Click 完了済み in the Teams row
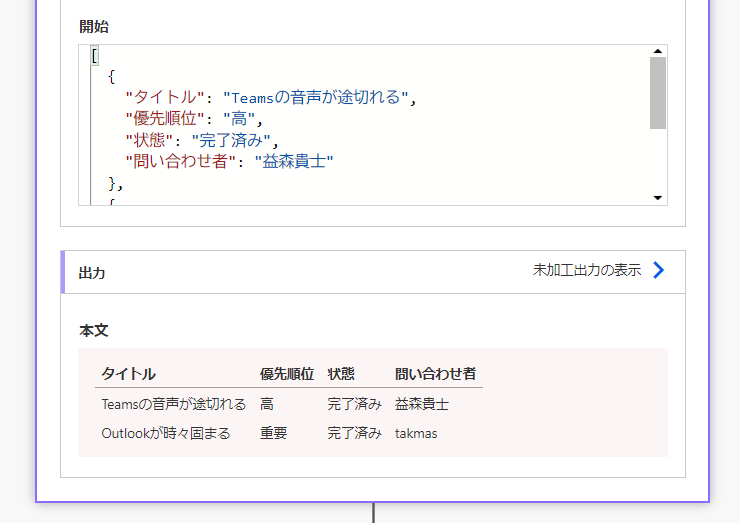The image size is (740, 523). (x=354, y=404)
